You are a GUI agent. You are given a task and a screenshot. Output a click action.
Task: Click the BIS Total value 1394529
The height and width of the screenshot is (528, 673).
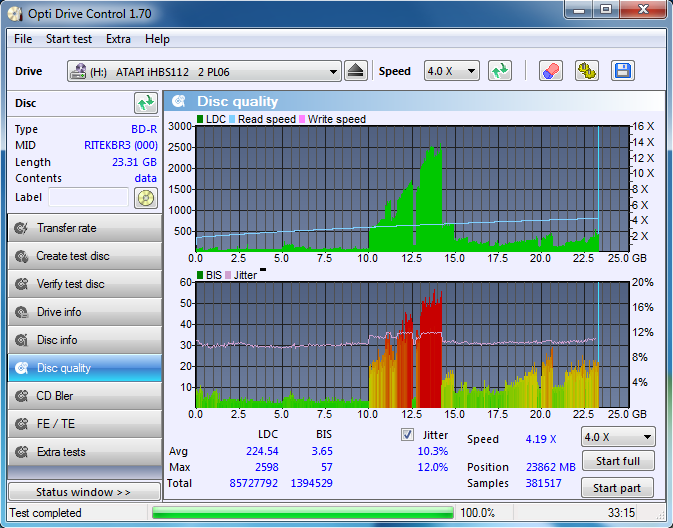[x=312, y=483]
